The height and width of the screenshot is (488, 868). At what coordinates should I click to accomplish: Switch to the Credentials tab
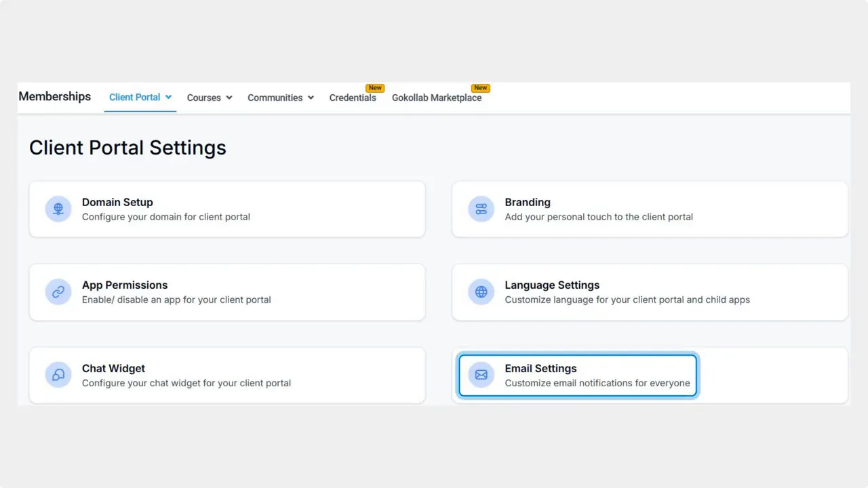coord(353,97)
